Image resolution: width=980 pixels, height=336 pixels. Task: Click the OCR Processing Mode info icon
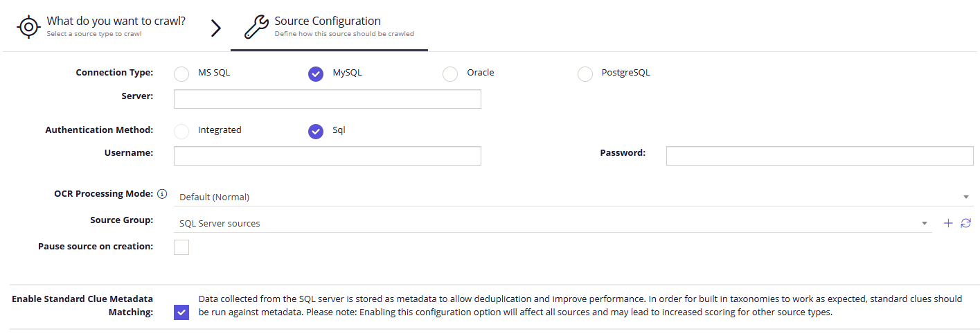pos(163,194)
